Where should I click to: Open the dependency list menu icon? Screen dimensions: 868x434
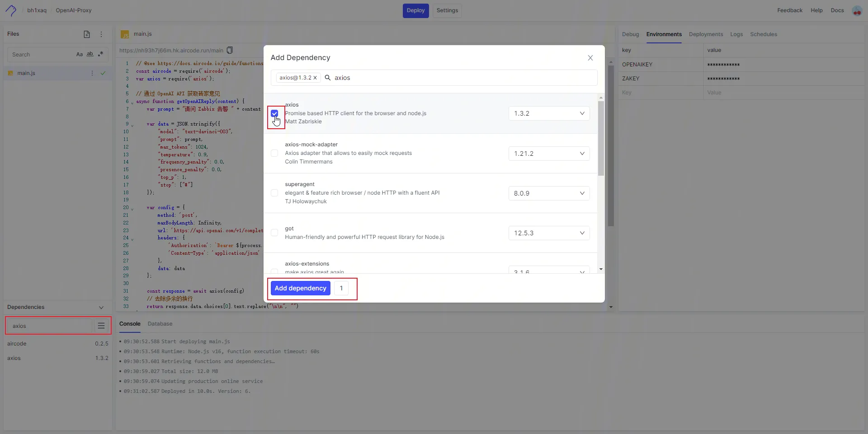[x=101, y=326]
